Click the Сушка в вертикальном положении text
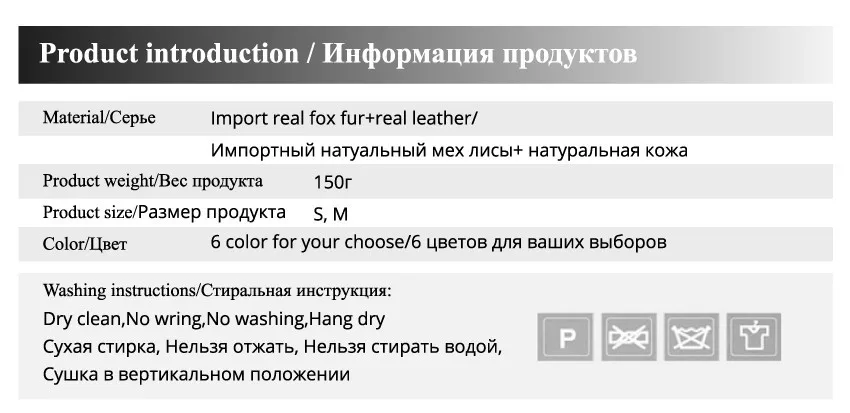Image resolution: width=850 pixels, height=413 pixels. (x=196, y=375)
